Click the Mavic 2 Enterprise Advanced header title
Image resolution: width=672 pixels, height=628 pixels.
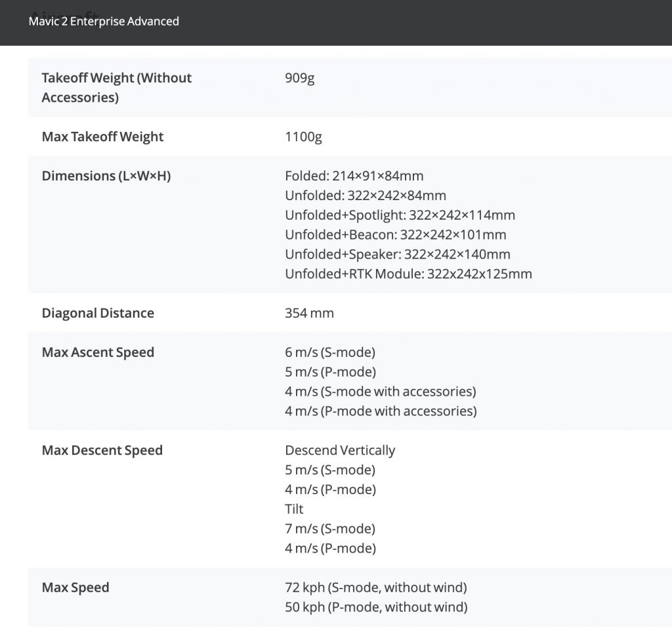tap(104, 22)
